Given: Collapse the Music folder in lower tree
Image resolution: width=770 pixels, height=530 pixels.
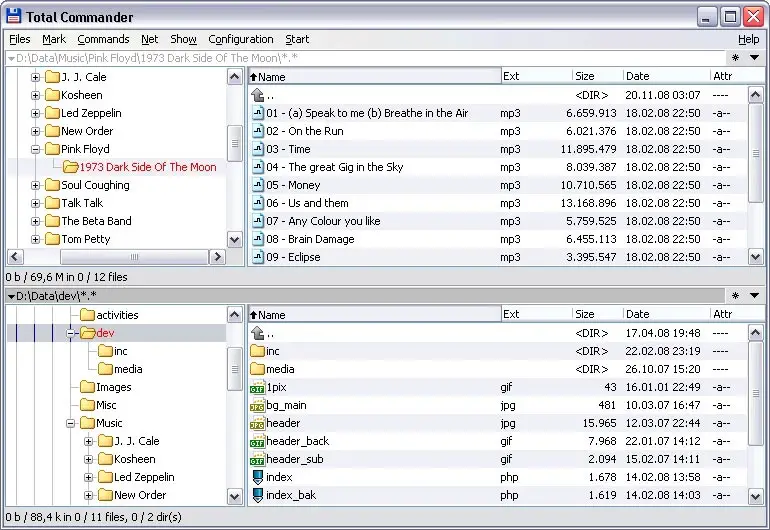Looking at the screenshot, I should (72, 423).
